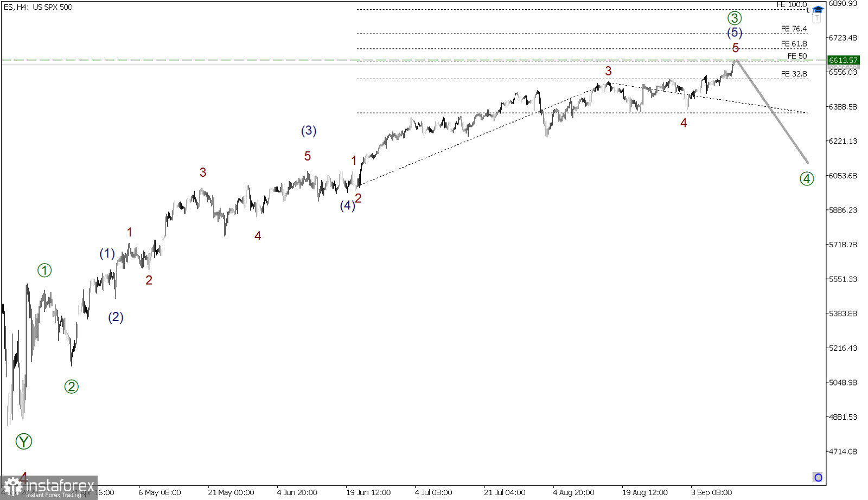Click price axis value 5383.88
Screen dimensions: 868x500
point(843,313)
